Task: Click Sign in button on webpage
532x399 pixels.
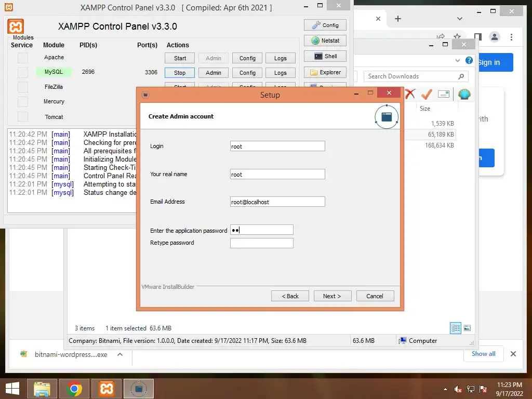Action: [x=496, y=62]
